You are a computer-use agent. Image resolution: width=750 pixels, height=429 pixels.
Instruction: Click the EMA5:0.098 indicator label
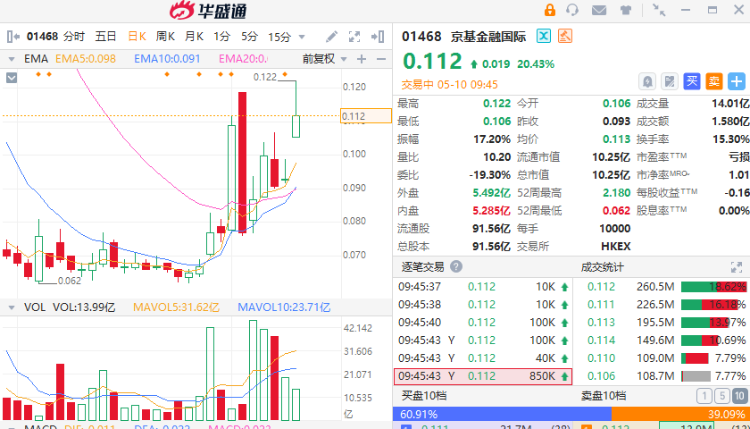point(86,59)
